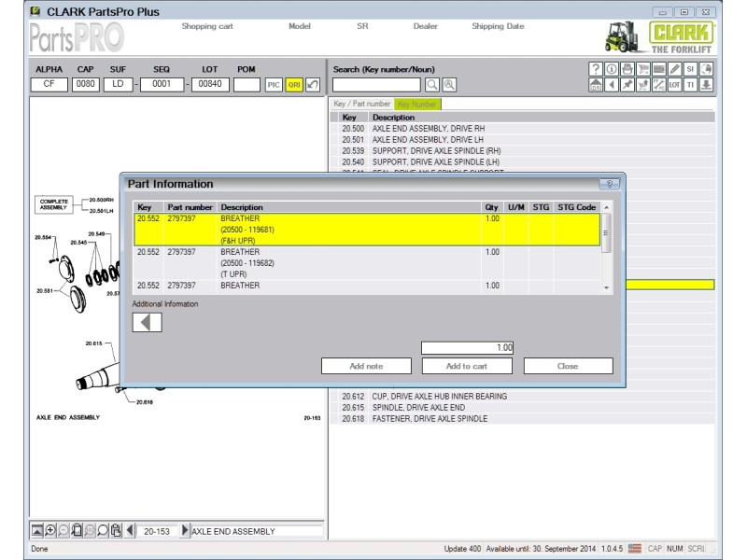Click the advanced search magnifier icon

point(449,85)
